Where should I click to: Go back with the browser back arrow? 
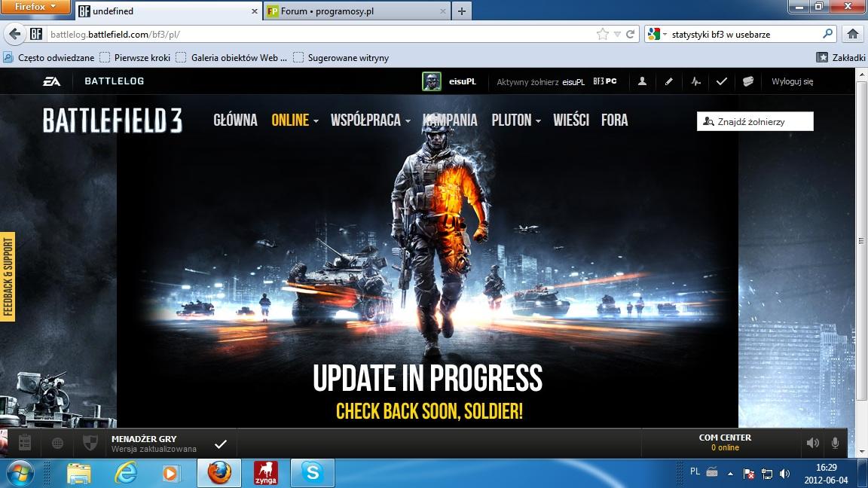click(x=15, y=35)
